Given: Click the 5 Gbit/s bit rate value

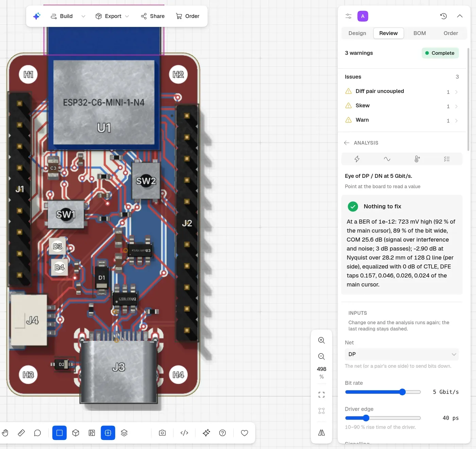Looking at the screenshot, I should click(x=446, y=392).
